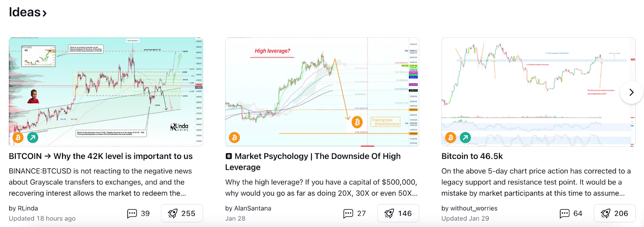Click green long arrow badge on third chart
The width and height of the screenshot is (644, 227).
pyautogui.click(x=465, y=137)
